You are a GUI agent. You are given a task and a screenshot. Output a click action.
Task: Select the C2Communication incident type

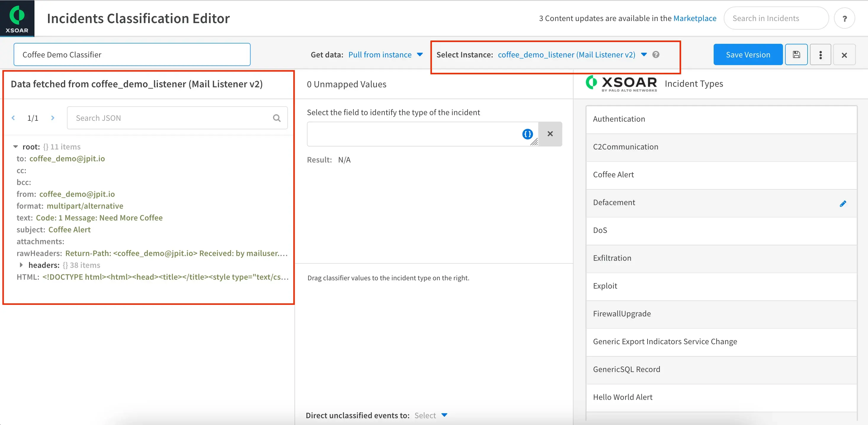[x=721, y=147]
